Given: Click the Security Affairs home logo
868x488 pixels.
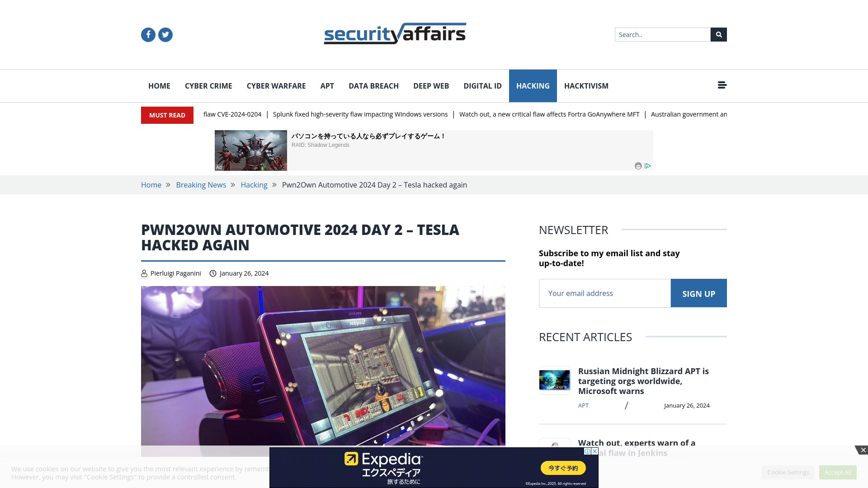Looking at the screenshot, I should coord(395,33).
